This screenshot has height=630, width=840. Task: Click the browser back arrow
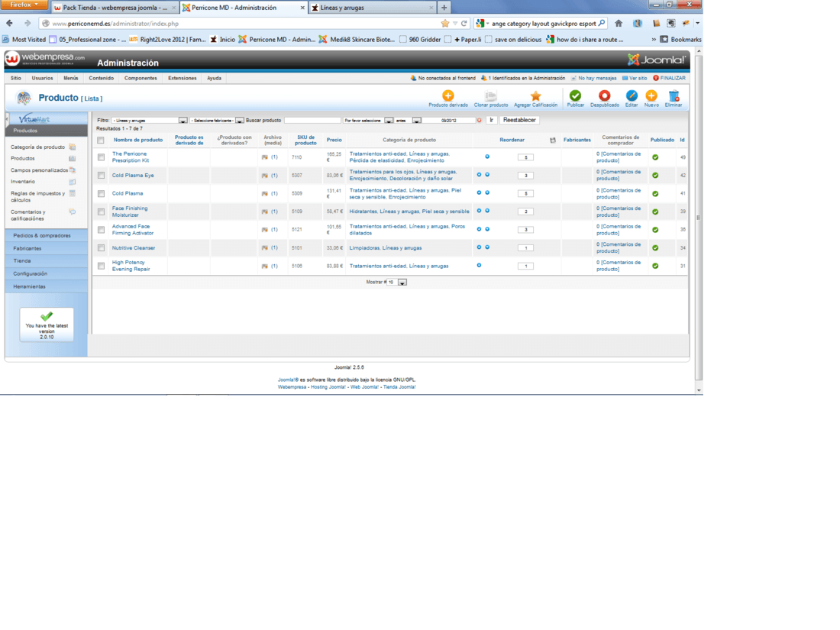[x=10, y=23]
